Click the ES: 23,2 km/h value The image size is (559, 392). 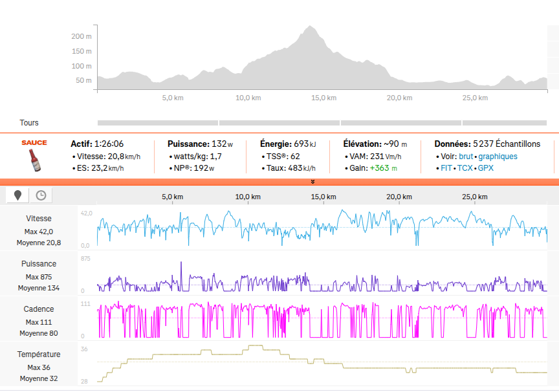pyautogui.click(x=100, y=168)
